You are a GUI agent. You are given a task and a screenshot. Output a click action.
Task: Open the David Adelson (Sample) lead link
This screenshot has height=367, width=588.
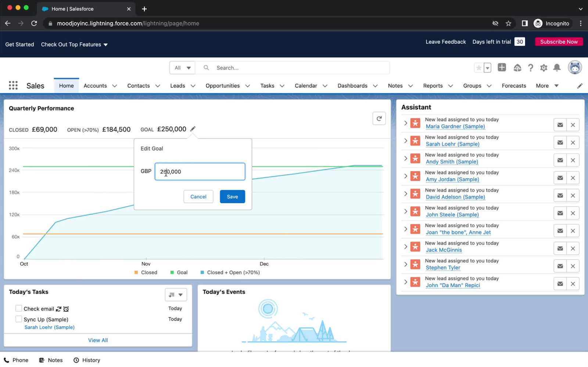(455, 197)
